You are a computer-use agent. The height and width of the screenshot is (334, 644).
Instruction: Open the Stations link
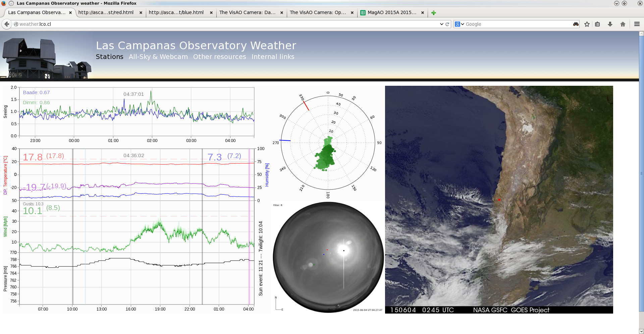pos(110,57)
